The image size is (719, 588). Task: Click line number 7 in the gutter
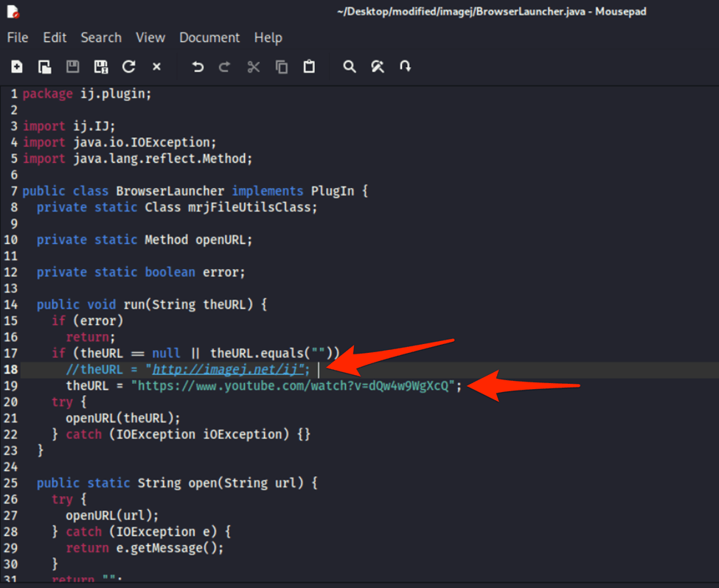(x=14, y=191)
